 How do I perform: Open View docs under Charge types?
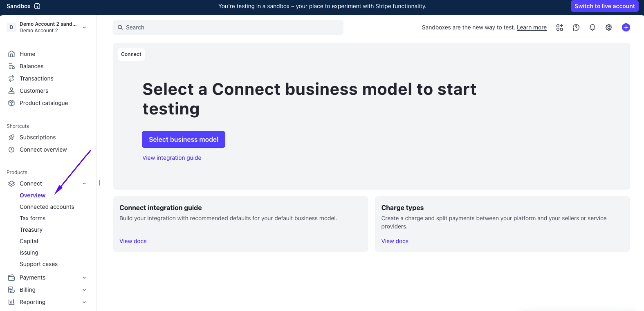395,241
